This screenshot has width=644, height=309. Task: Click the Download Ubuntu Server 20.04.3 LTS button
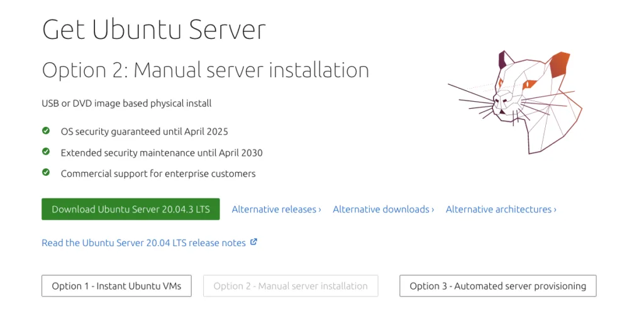(x=130, y=209)
